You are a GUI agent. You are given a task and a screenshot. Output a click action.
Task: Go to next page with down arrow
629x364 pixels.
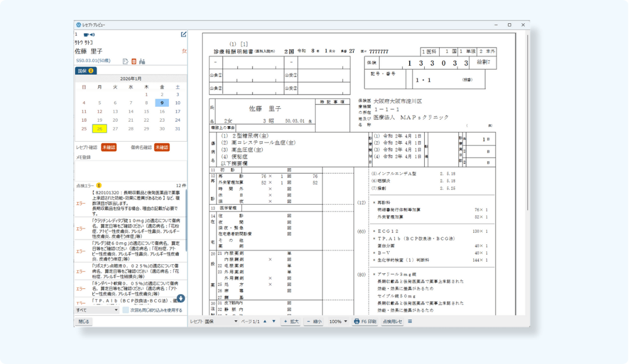[x=274, y=321]
